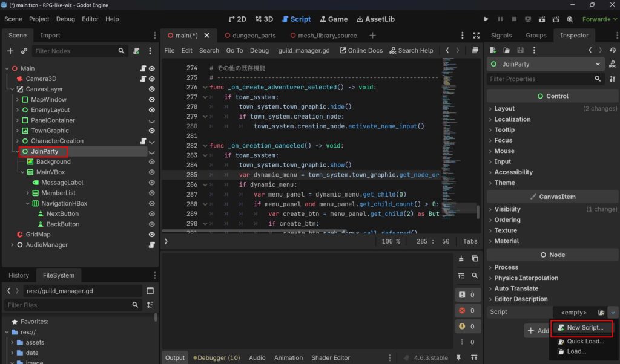Add a new child node plus icon
The image size is (620, 364).
coord(10,51)
